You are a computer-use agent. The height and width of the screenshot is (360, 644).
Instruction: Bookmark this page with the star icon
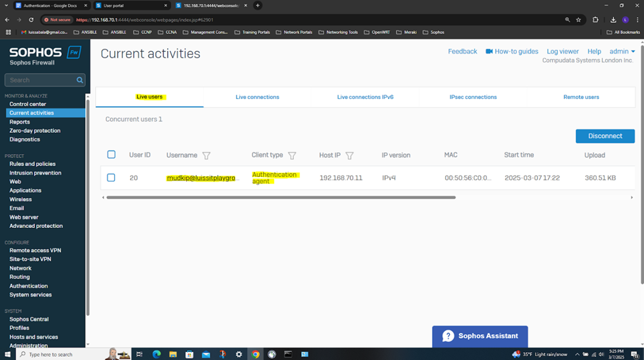[579, 20]
